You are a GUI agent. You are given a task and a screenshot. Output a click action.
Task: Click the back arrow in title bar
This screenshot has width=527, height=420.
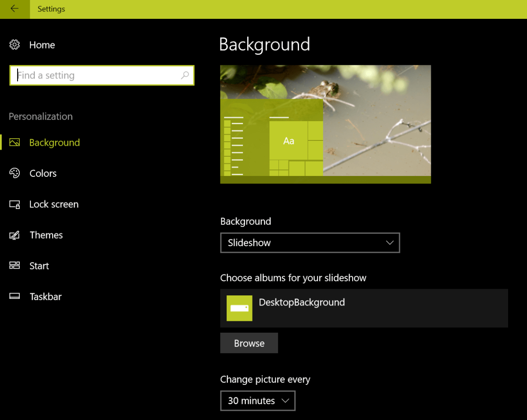[x=14, y=9]
